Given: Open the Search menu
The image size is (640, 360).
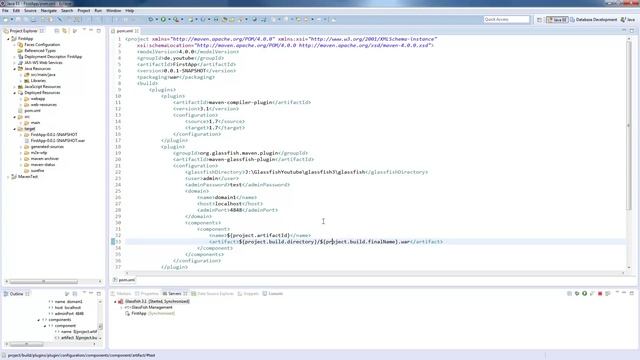Looking at the screenshot, I should click(67, 11).
